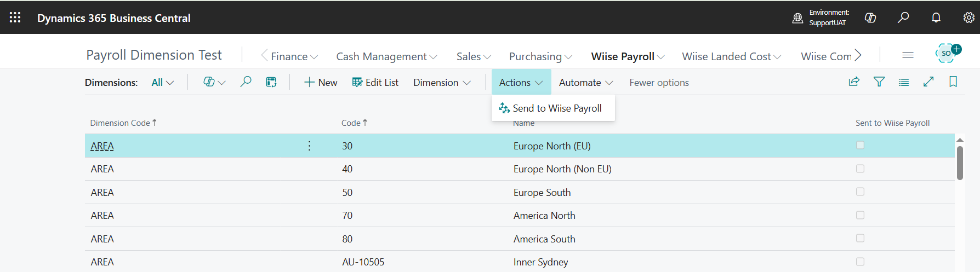This screenshot has height=272, width=980.
Task: Click the Wiise Com menu item
Action: (826, 56)
